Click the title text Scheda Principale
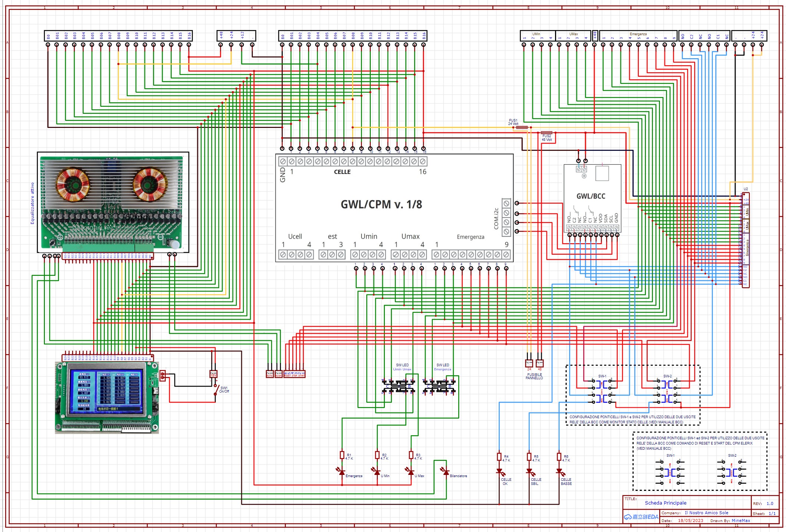 (x=666, y=503)
